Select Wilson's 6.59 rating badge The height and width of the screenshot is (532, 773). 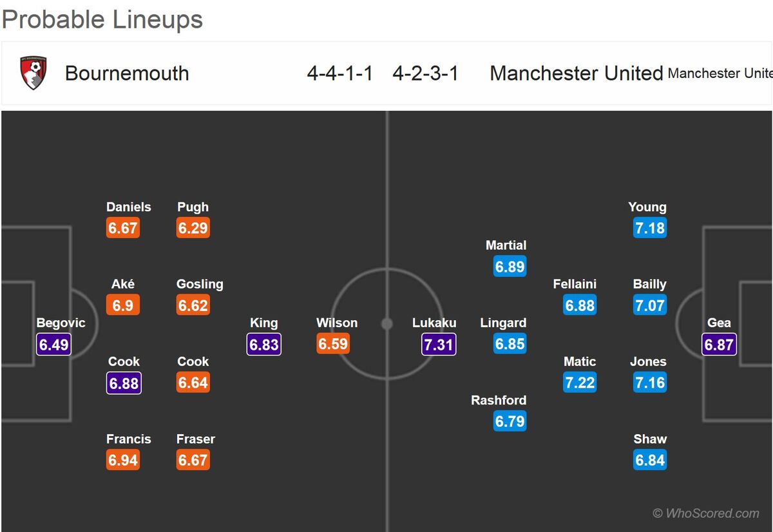click(333, 344)
